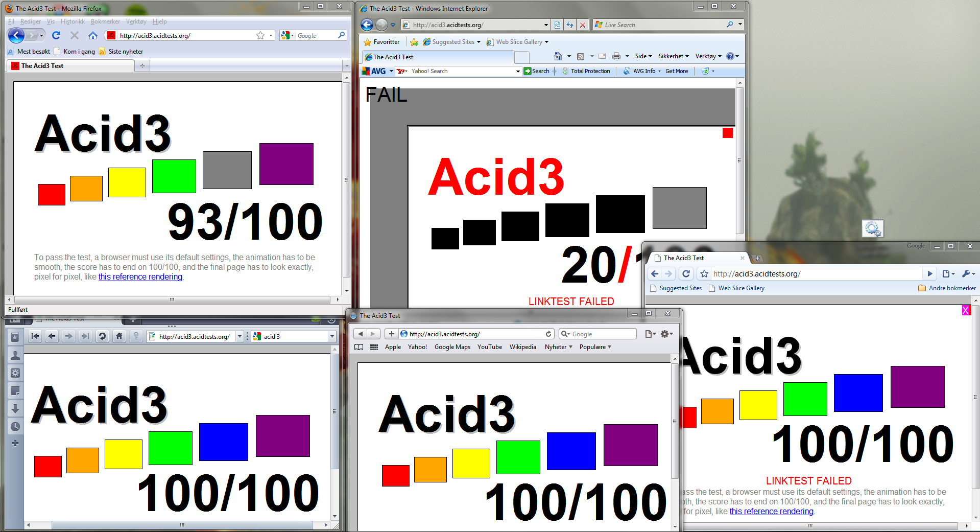Open Safari top sites grid icon

tap(374, 347)
